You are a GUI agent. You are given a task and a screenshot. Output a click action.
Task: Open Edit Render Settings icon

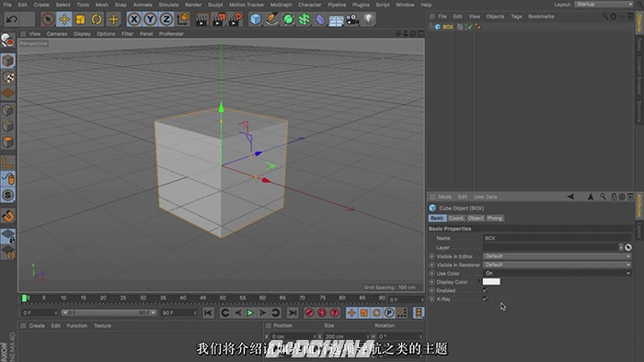point(236,19)
